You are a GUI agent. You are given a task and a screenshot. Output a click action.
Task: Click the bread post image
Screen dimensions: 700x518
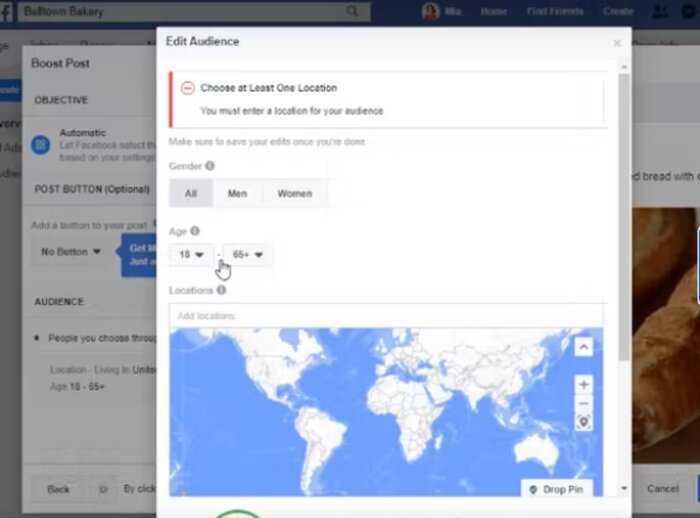click(666, 335)
